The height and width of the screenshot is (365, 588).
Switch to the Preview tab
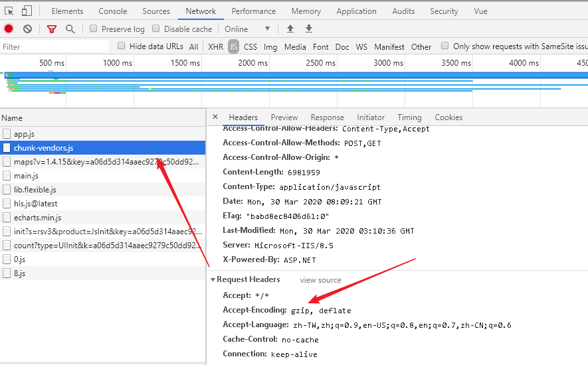pos(284,117)
